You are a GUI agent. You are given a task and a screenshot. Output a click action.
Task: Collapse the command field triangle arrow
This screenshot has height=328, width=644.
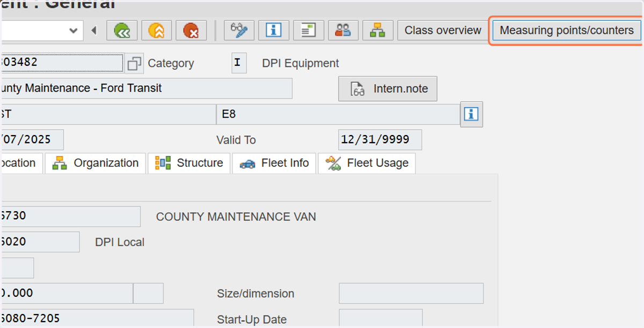(94, 31)
